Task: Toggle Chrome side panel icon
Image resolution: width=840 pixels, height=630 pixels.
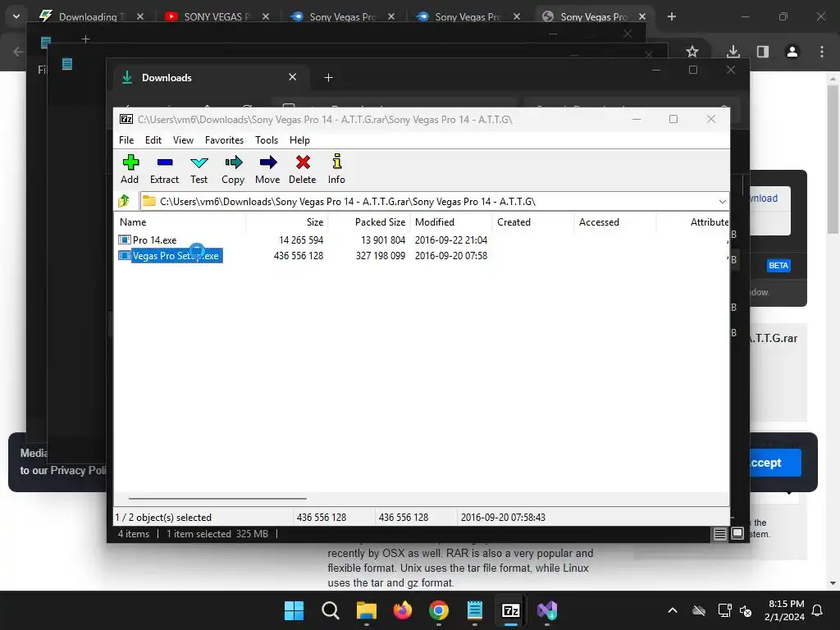Action: click(x=762, y=52)
